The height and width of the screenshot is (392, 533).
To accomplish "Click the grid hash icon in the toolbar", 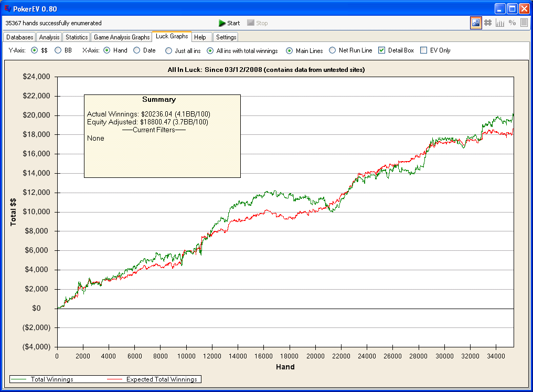I will 488,23.
